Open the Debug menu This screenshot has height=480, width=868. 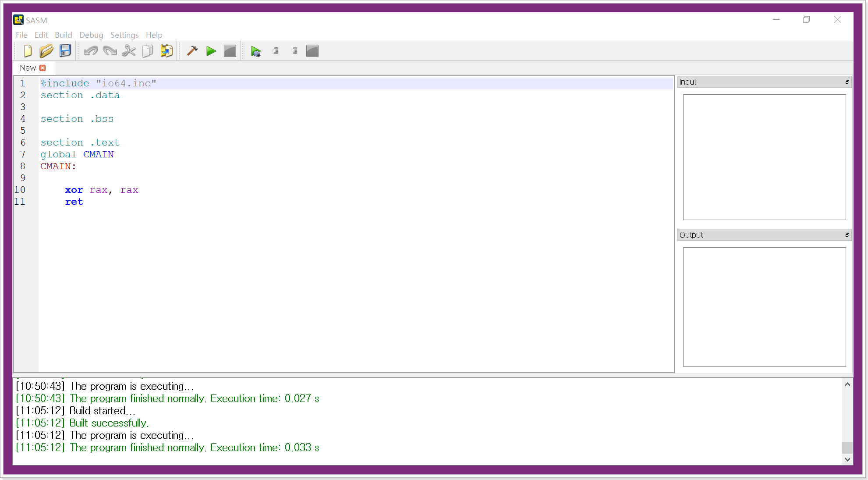[x=91, y=35]
